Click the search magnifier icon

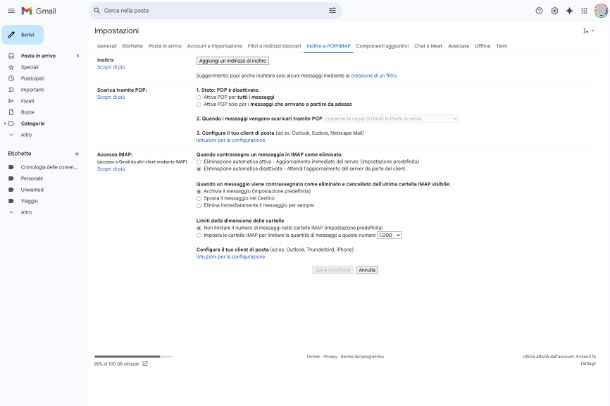tap(97, 10)
